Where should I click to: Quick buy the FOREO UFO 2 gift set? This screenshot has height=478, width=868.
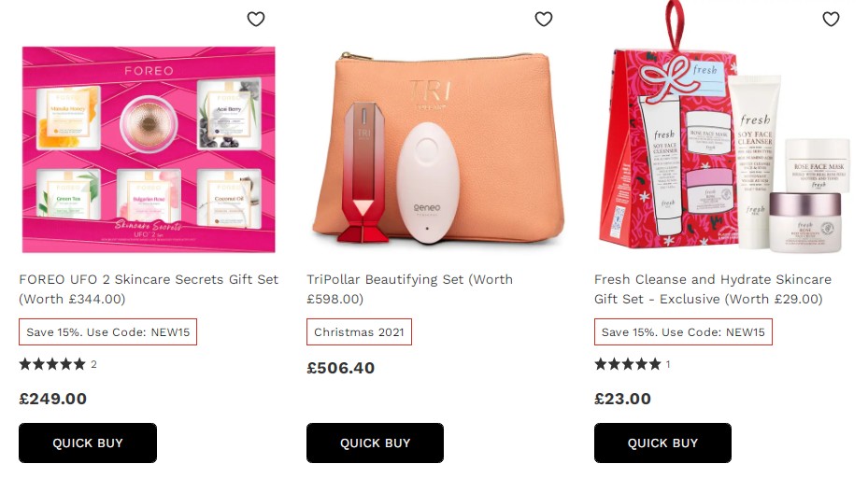(88, 443)
